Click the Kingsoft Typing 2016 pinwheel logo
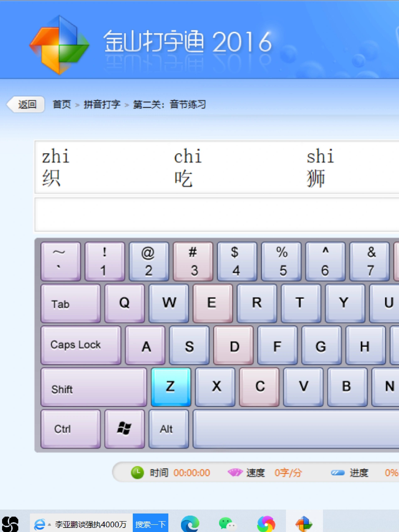 (59, 45)
